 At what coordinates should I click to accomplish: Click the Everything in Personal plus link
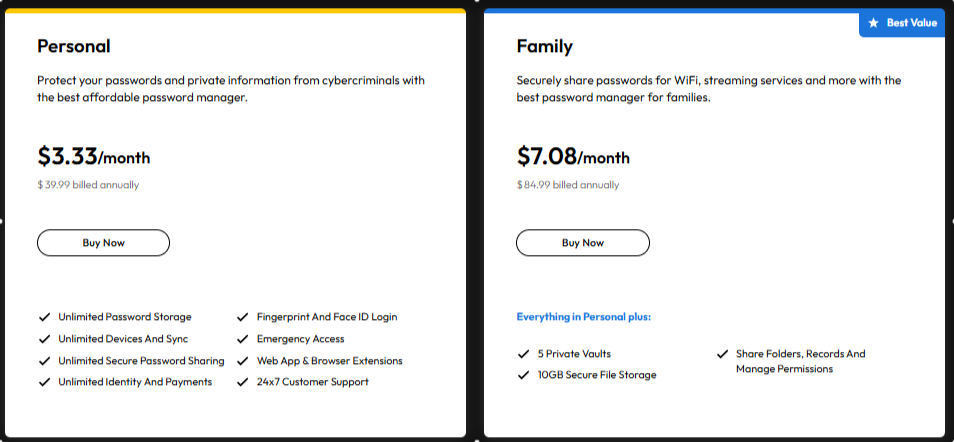(x=583, y=317)
